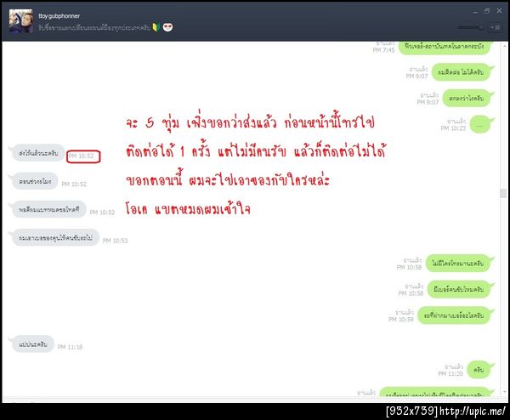Select the short green bubble "ครับ"
This screenshot has height=420, width=510.
[479, 370]
